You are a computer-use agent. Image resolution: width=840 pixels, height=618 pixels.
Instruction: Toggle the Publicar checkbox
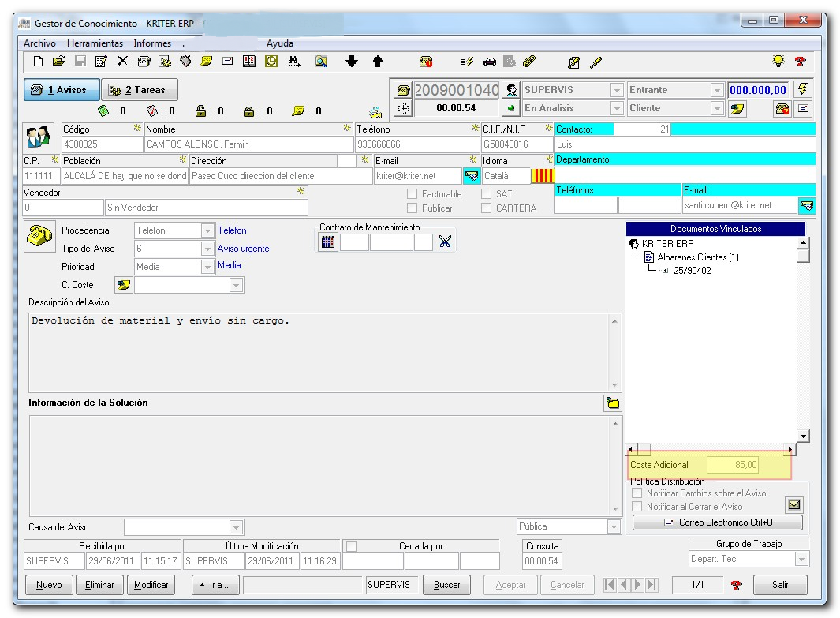412,208
